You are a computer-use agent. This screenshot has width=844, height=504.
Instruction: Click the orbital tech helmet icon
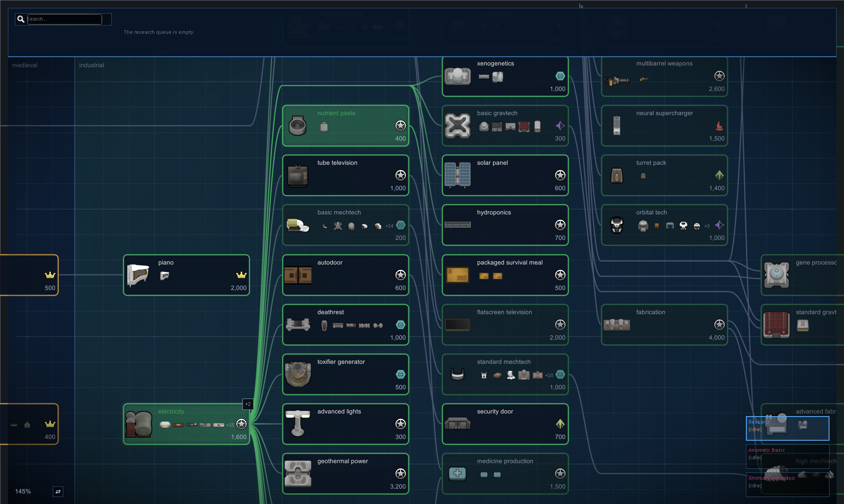point(617,225)
